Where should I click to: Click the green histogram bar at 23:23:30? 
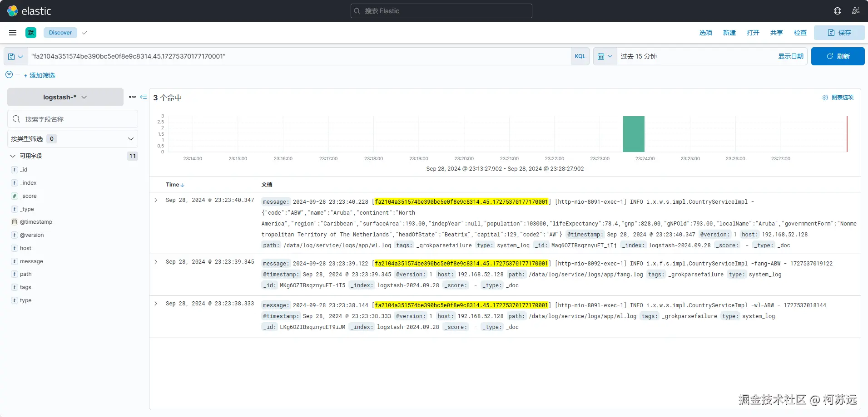tap(634, 134)
